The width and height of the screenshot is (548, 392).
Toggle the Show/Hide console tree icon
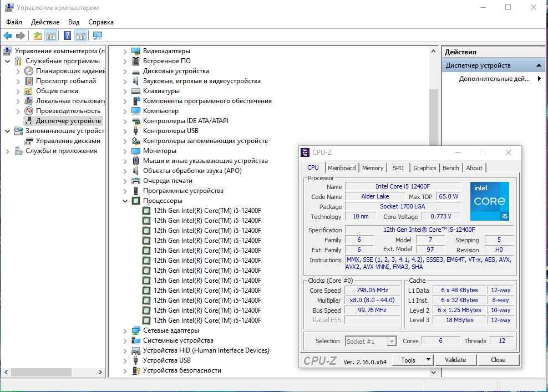click(x=51, y=35)
